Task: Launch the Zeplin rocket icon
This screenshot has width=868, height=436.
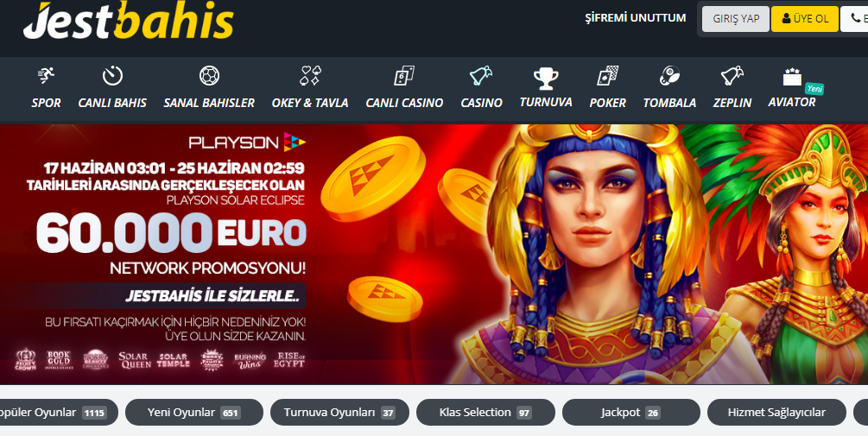Action: tap(732, 75)
